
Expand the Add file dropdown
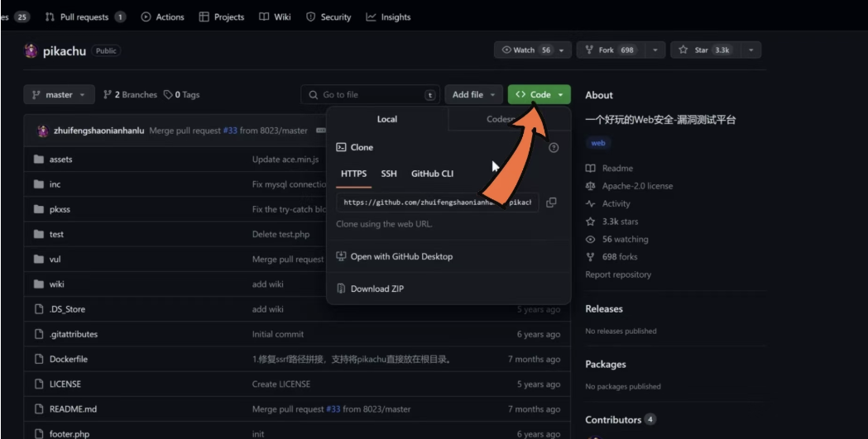coord(473,94)
